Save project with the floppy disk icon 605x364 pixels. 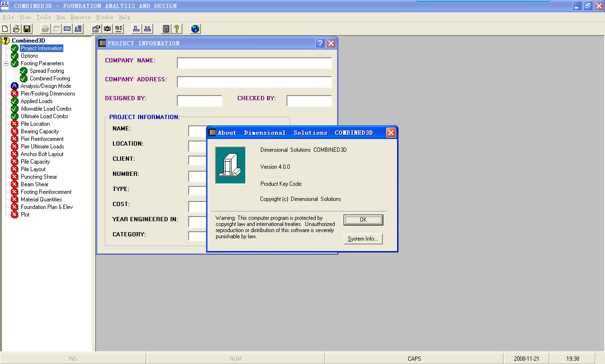tap(27, 29)
